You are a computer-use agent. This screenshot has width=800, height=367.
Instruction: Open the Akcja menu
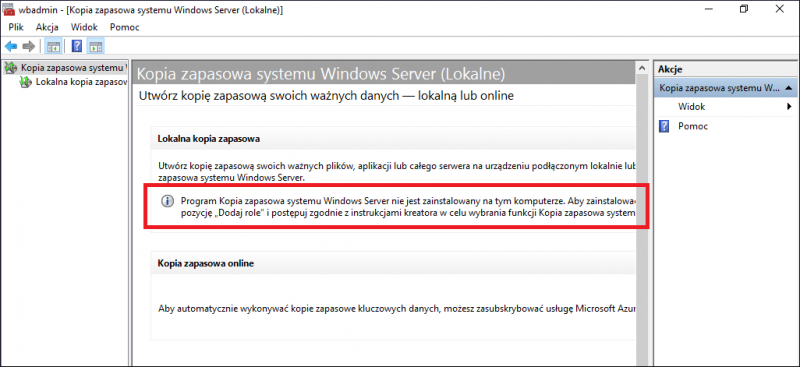click(x=47, y=27)
